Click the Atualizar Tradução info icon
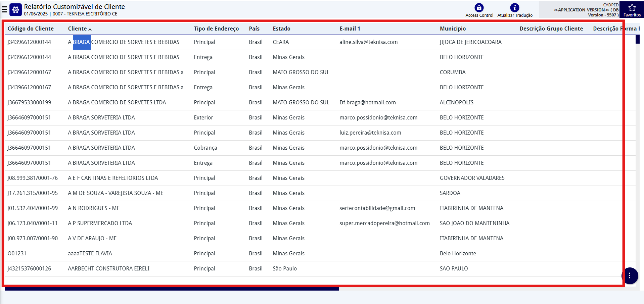 pos(514,8)
